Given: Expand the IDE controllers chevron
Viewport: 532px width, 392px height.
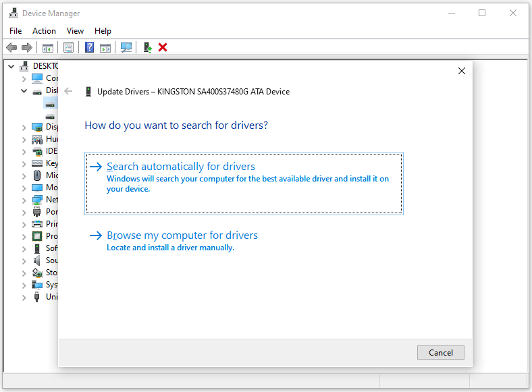Looking at the screenshot, I should pos(24,152).
